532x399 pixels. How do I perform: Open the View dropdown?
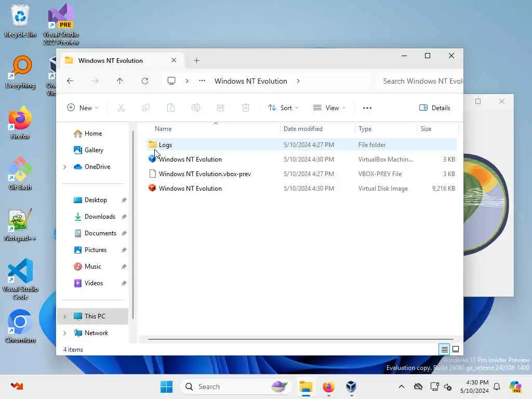(329, 108)
